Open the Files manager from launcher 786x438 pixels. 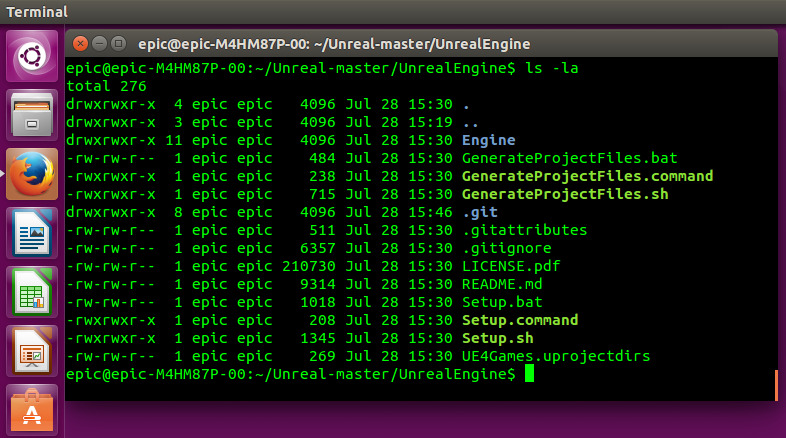[32, 115]
